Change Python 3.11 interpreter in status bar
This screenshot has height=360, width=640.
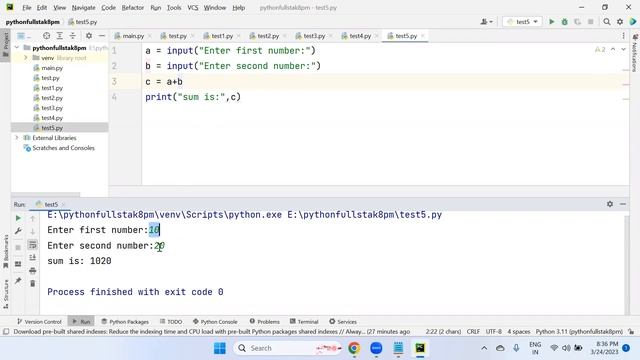pyautogui.click(x=579, y=331)
